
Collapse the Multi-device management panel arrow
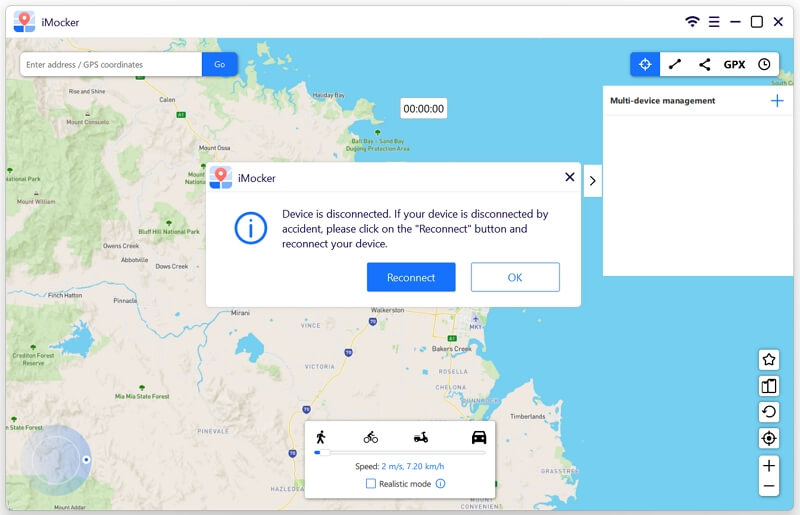pyautogui.click(x=592, y=181)
